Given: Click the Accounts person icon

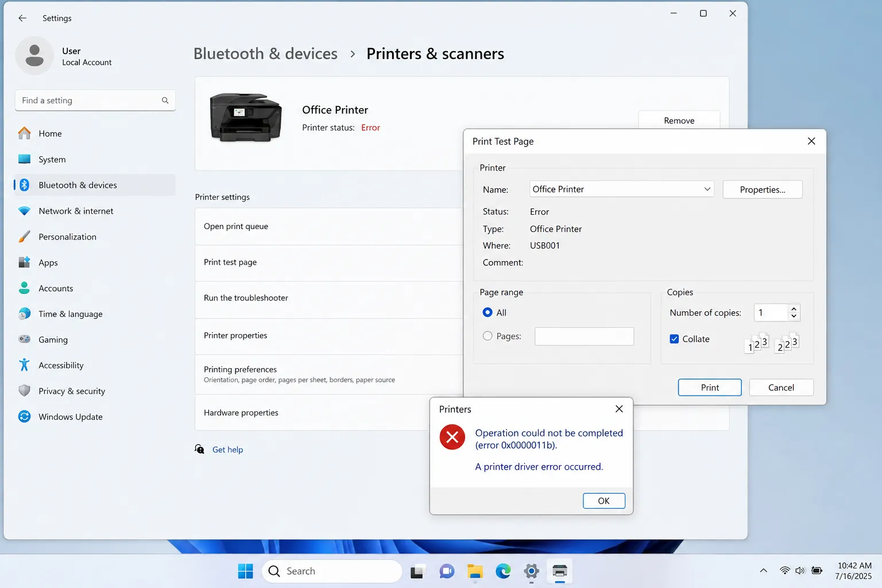Looking at the screenshot, I should [24, 288].
